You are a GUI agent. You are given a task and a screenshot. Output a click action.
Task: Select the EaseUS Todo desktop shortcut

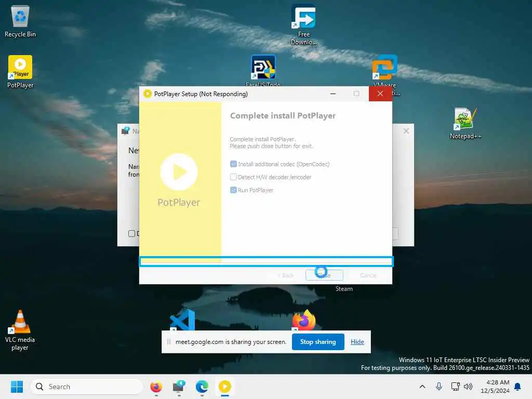[263, 70]
